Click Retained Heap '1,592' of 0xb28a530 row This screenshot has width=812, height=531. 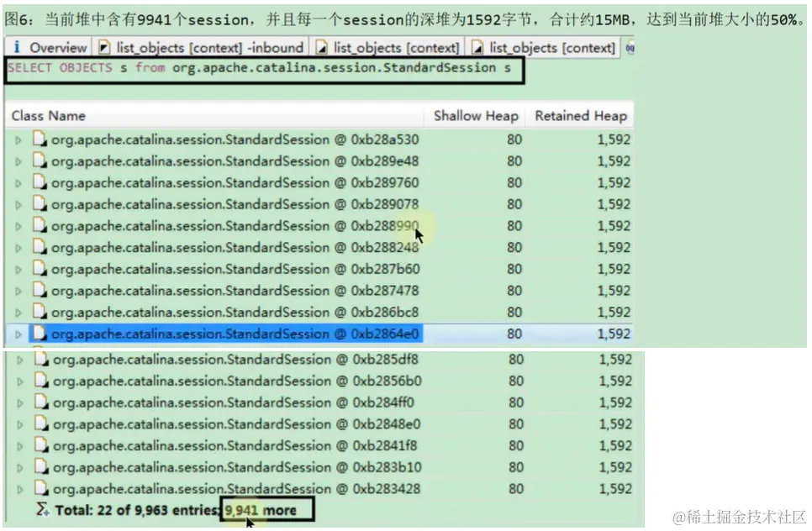point(614,139)
